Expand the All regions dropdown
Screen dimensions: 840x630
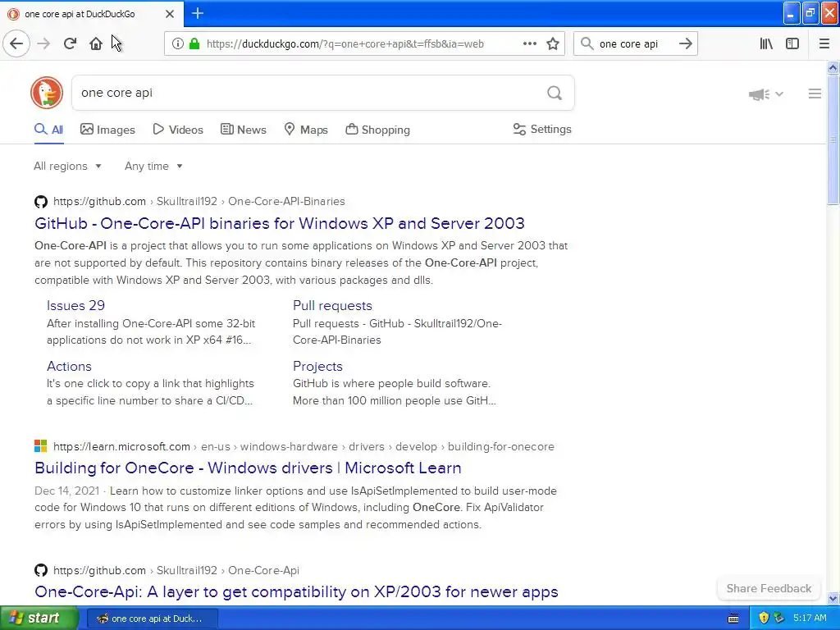67,166
